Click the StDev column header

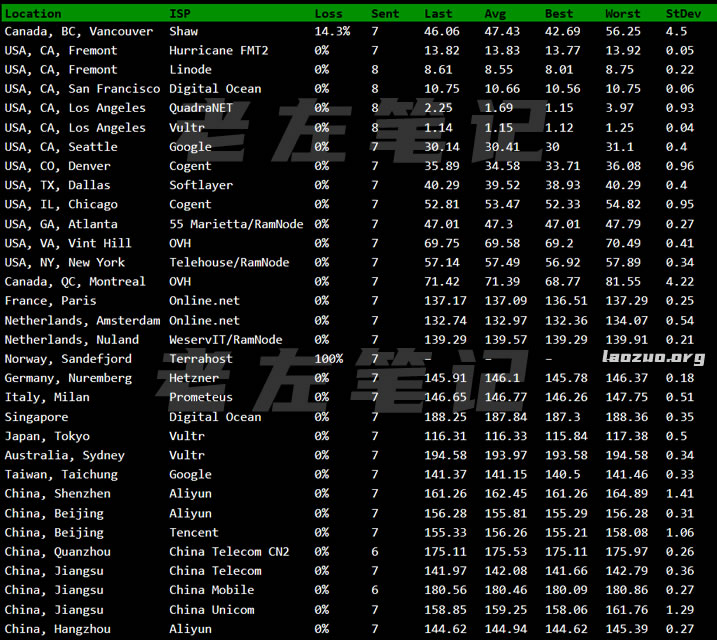[683, 14]
